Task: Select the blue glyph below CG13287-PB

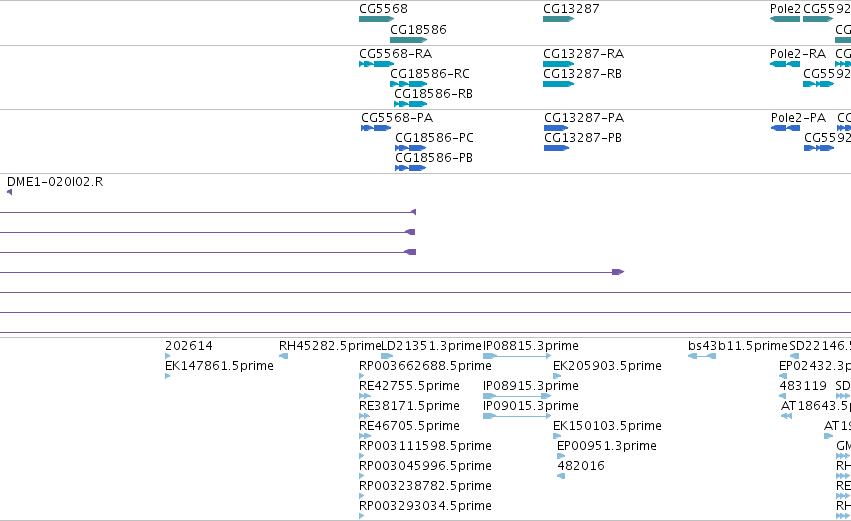Action: pos(556,148)
